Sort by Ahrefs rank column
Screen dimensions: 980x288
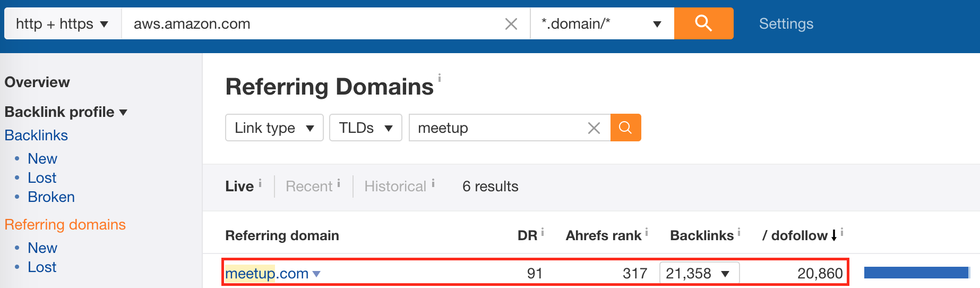pos(604,235)
